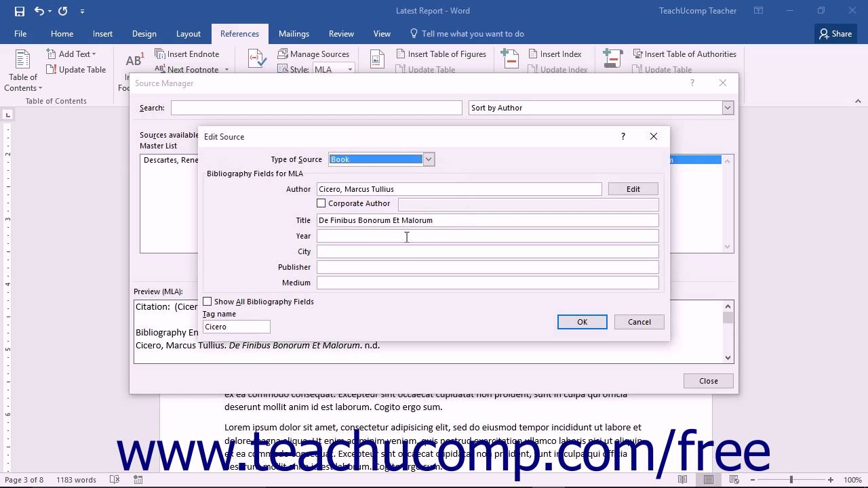Click the Tag name field
The height and width of the screenshot is (488, 868).
tap(236, 327)
